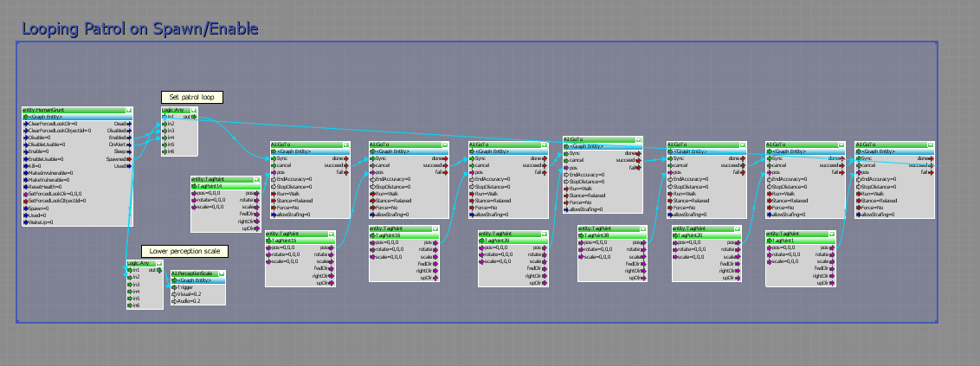
Task: Click the TagPoint14 entity name row
Action: 226,186
